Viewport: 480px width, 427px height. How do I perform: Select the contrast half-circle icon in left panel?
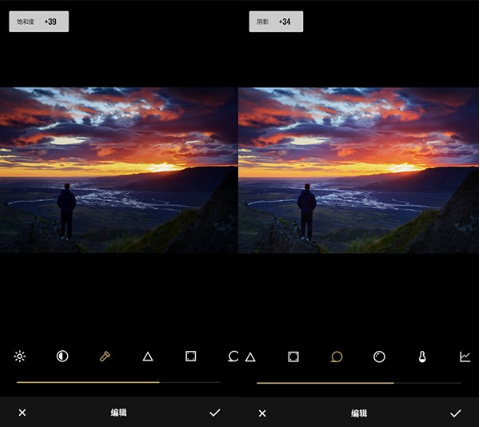tap(62, 356)
